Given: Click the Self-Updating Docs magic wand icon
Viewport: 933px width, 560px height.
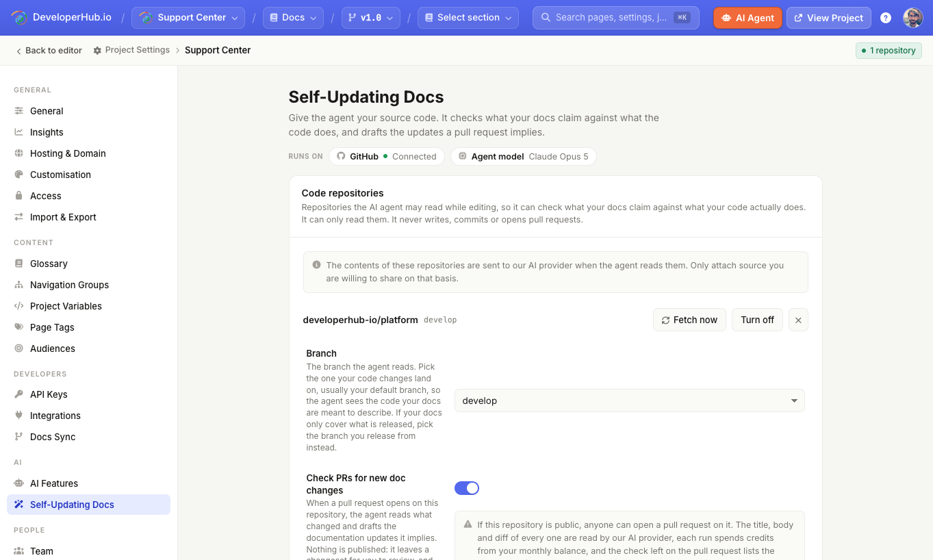Looking at the screenshot, I should 19,505.
